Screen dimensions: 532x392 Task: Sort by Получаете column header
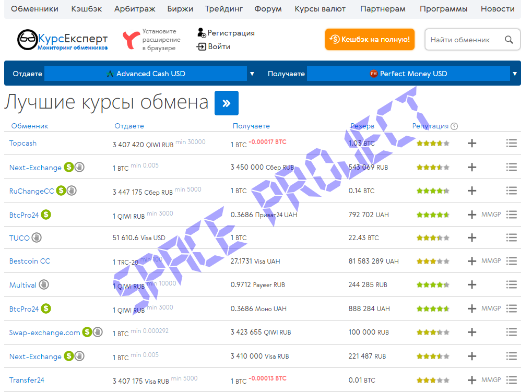pyautogui.click(x=251, y=126)
